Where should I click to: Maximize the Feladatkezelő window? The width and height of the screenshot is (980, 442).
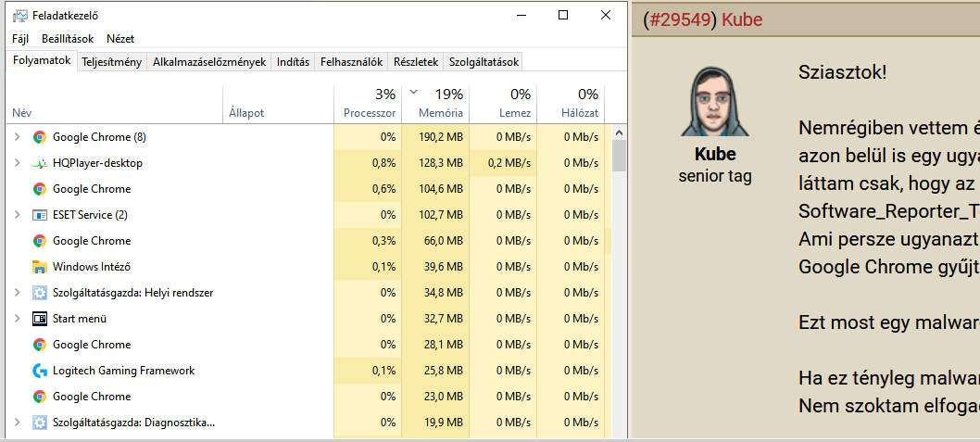(x=563, y=15)
